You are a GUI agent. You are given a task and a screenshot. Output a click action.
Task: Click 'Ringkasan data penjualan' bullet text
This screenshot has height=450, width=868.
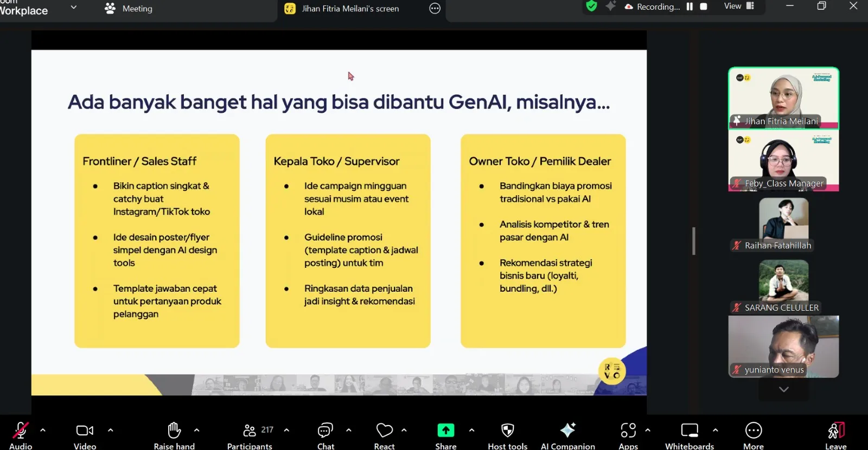tap(359, 295)
